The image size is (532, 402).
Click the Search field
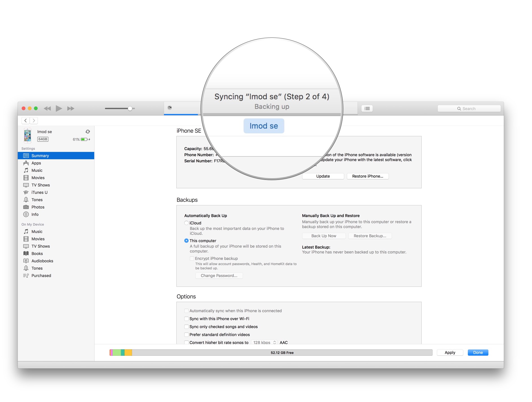pos(469,109)
